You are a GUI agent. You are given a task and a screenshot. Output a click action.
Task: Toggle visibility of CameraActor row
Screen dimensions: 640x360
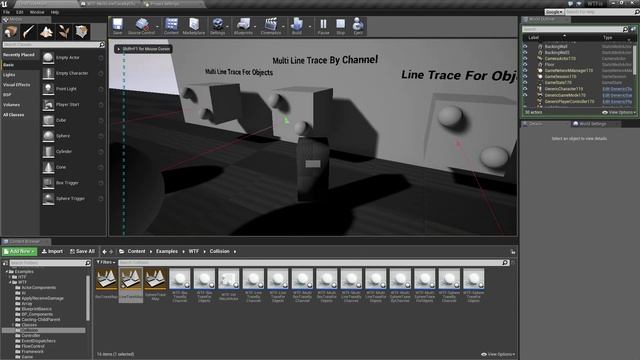[x=525, y=58]
